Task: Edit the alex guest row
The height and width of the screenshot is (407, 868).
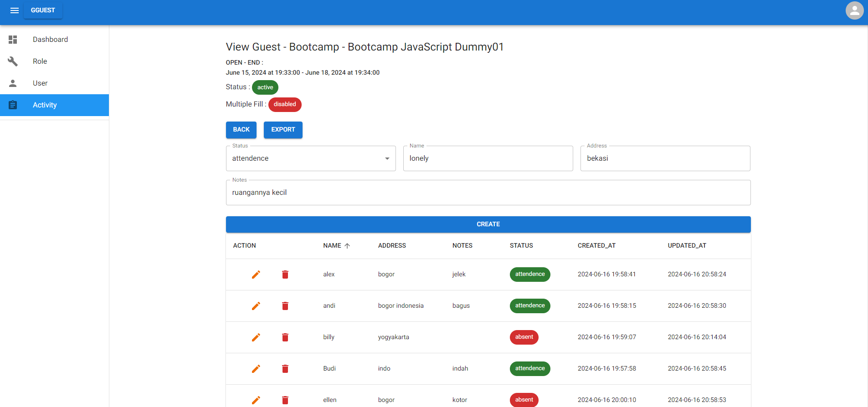Action: click(x=256, y=275)
